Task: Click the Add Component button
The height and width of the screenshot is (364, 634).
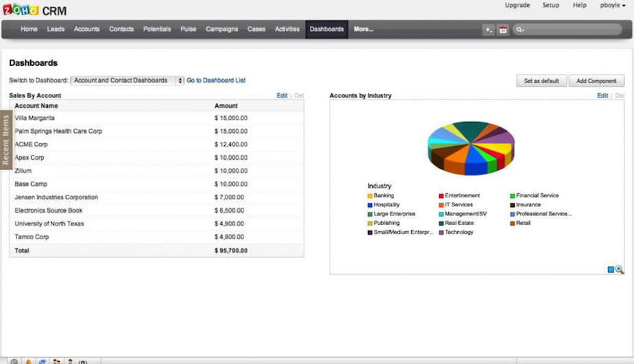Action: (x=596, y=81)
